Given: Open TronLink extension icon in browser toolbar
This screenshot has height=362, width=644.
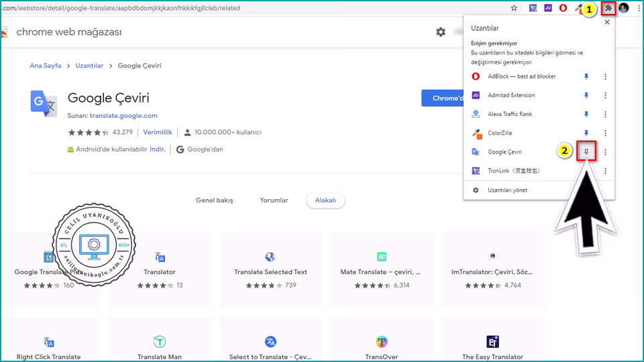Looking at the screenshot, I should tap(533, 8).
